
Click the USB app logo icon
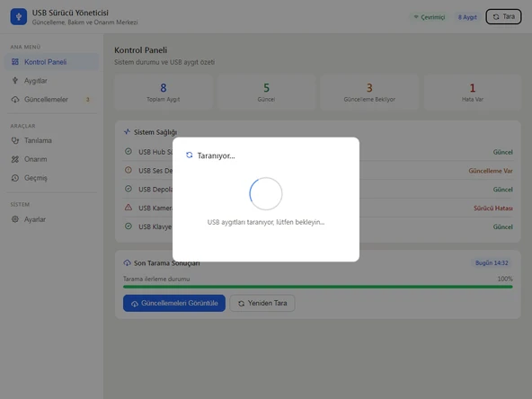[19, 16]
